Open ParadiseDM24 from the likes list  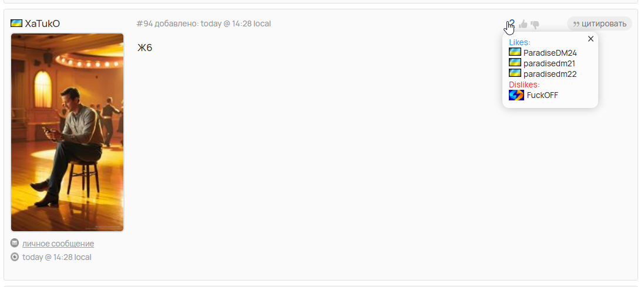pyautogui.click(x=550, y=53)
